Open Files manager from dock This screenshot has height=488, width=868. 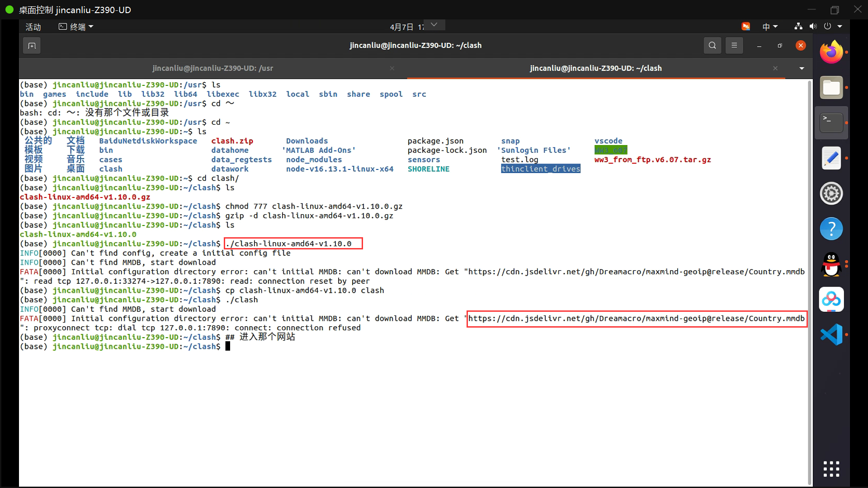click(x=831, y=88)
